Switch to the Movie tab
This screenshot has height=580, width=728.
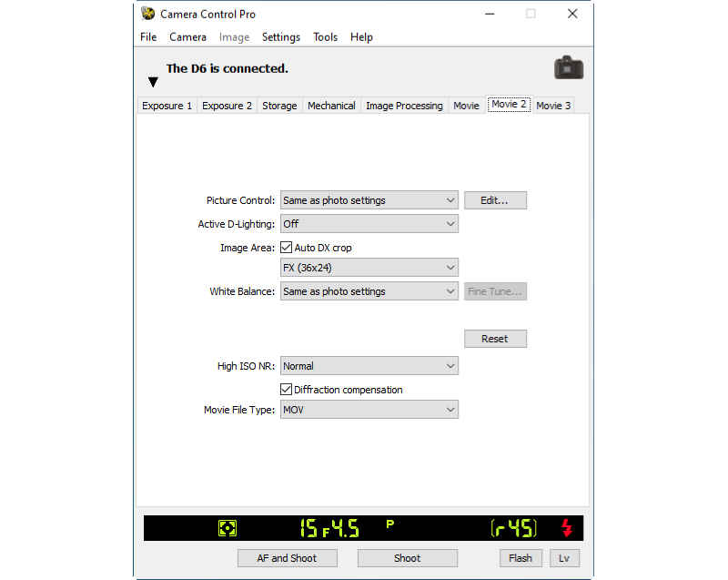tap(466, 106)
